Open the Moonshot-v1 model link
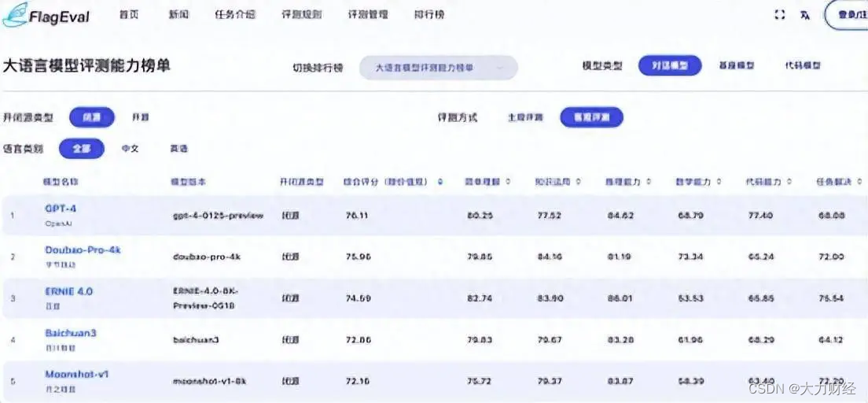This screenshot has width=868, height=403. click(x=77, y=374)
